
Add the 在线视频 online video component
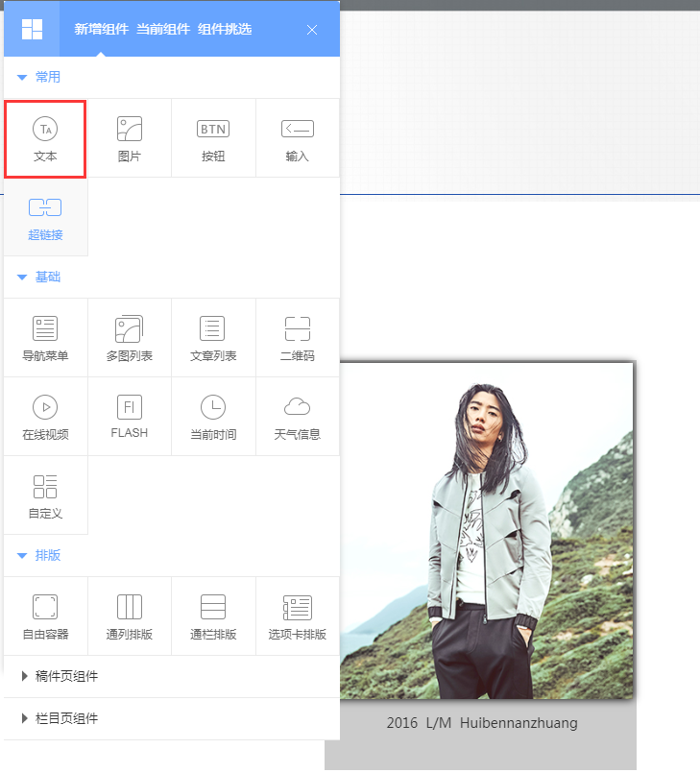45,416
